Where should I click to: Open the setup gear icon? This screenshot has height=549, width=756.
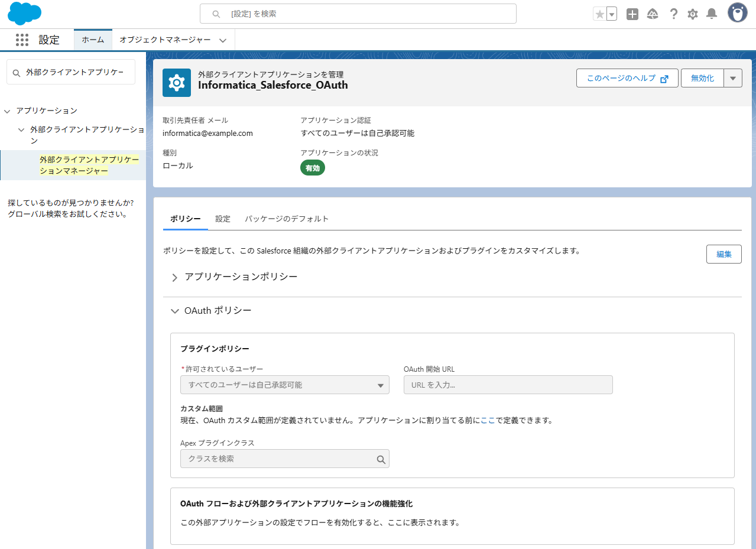click(x=693, y=14)
